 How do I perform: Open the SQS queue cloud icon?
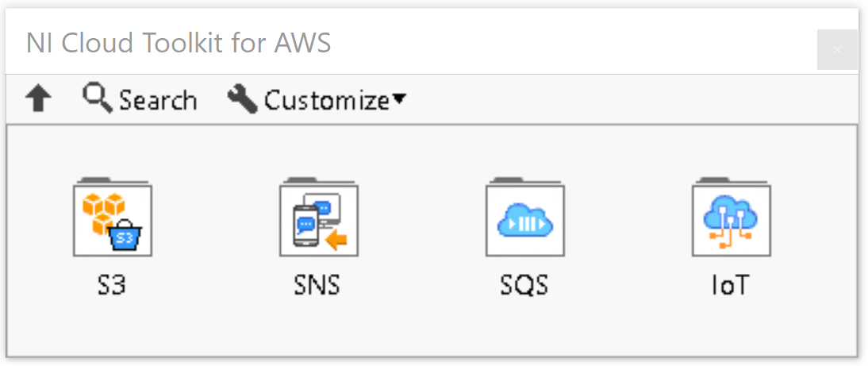point(524,217)
